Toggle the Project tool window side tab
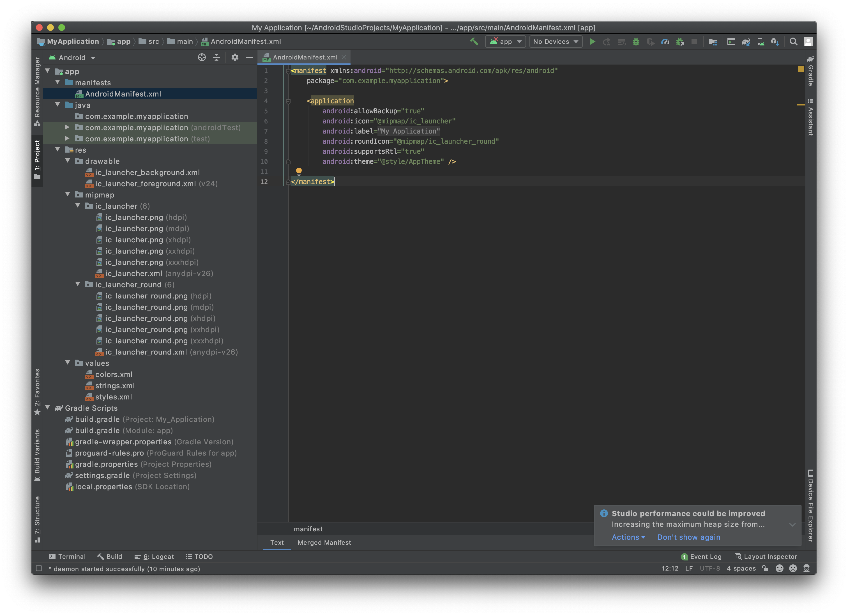 pos(37,159)
